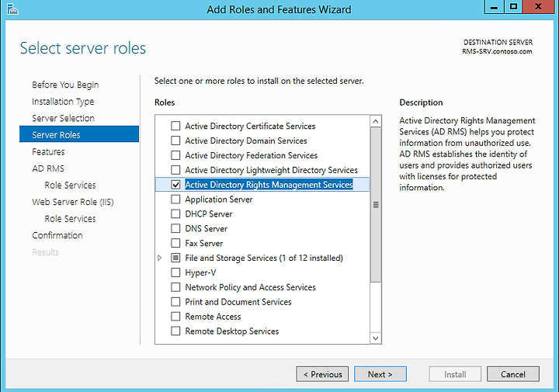Tick Active Directory Domain Services checkbox
This screenshot has width=559, height=392.
(175, 140)
